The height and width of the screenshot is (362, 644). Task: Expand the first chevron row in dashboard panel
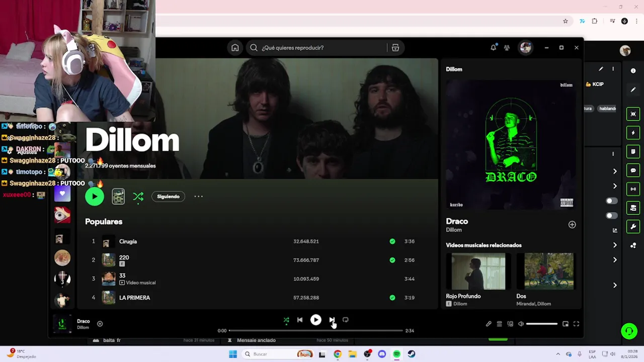click(x=615, y=171)
